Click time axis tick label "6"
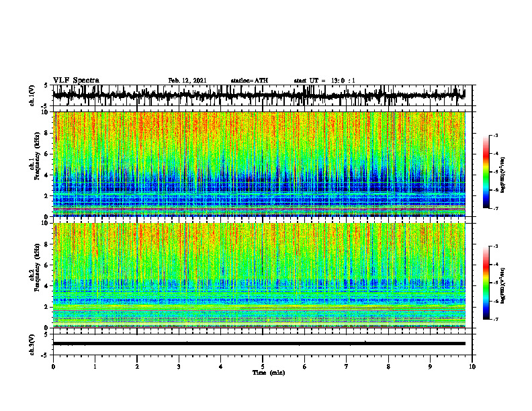532x411 pixels. click(x=305, y=367)
